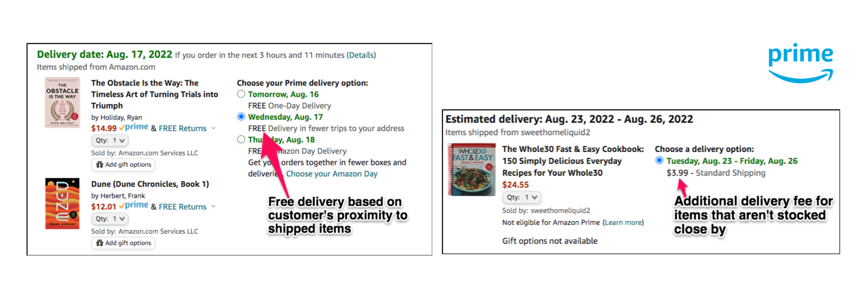Click Add gift options for Dune
Viewport: 868px width, 293px height.
tap(123, 243)
